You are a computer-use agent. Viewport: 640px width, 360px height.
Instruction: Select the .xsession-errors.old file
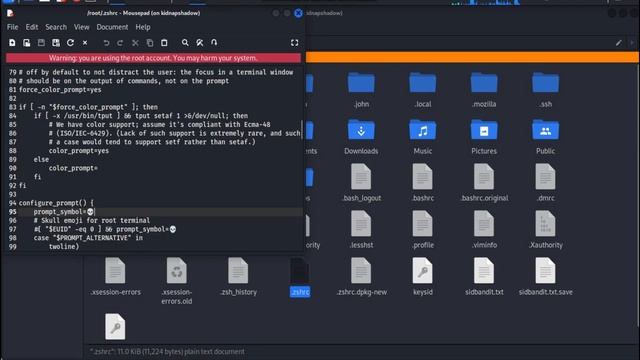click(x=177, y=282)
